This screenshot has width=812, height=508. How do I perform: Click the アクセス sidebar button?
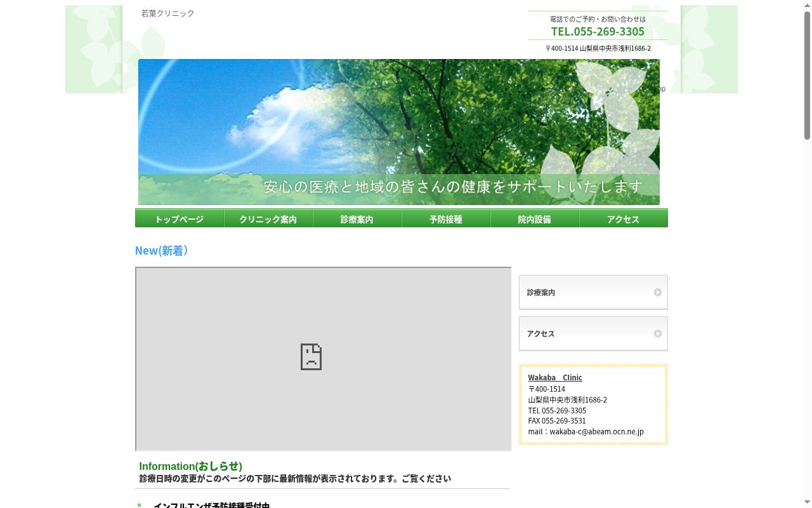(593, 333)
